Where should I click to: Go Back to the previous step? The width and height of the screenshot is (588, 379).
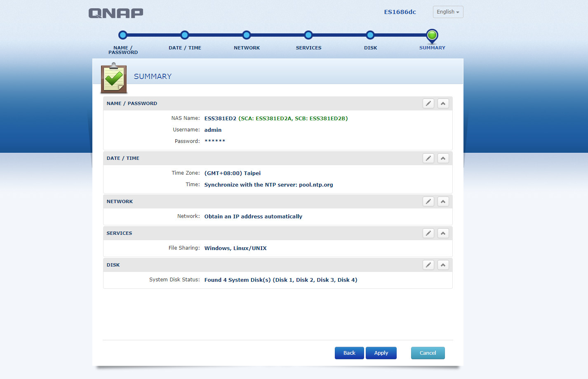click(x=349, y=353)
